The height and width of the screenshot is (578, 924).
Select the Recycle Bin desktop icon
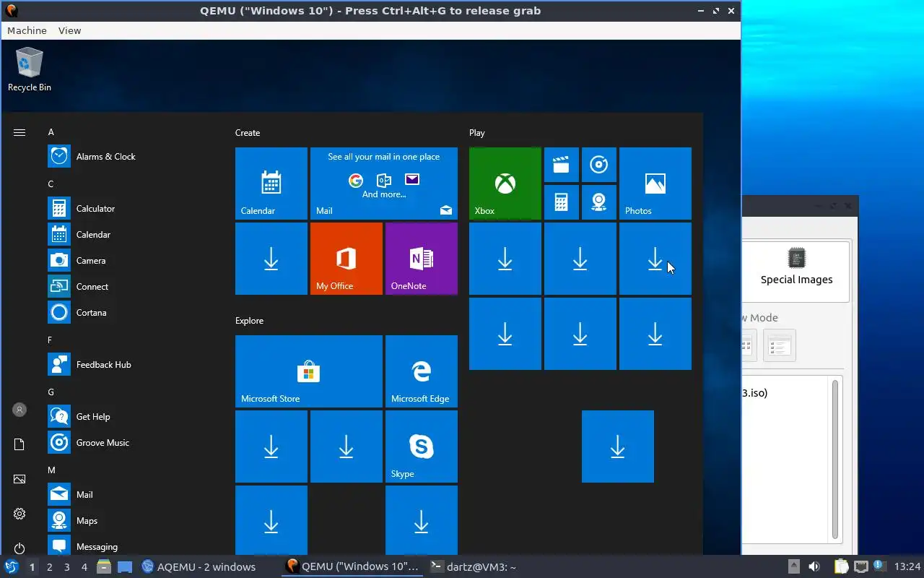30,70
